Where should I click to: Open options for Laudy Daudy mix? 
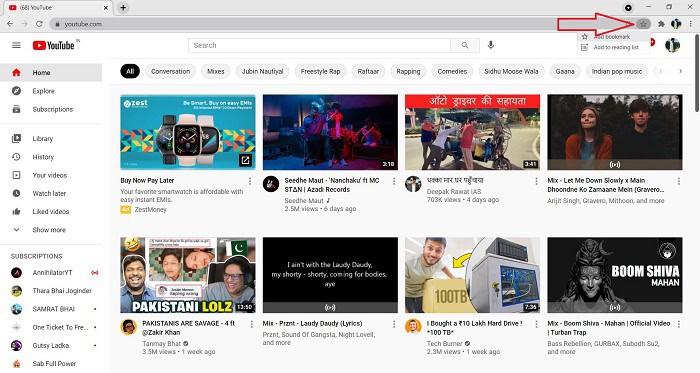point(394,324)
